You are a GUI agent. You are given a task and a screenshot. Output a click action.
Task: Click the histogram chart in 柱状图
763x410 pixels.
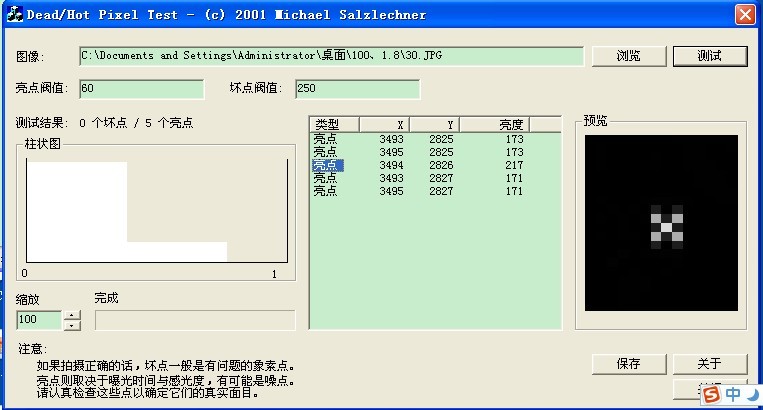(x=157, y=211)
